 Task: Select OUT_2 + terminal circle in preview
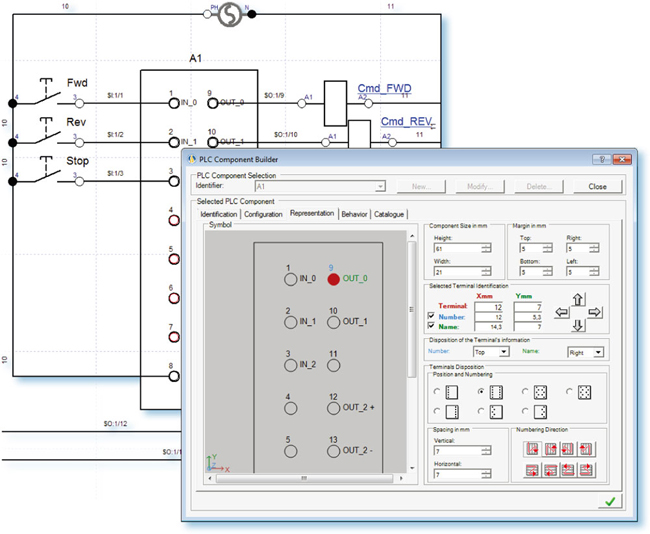[333, 408]
